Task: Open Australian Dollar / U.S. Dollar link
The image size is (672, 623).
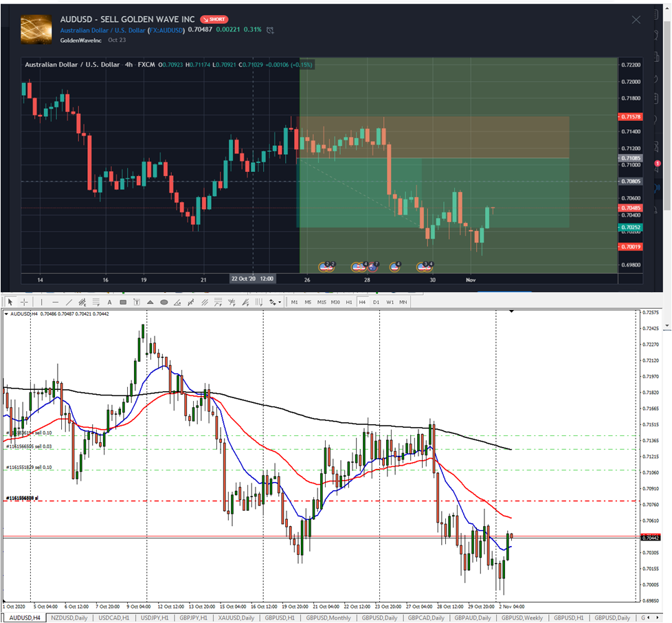Action: click(x=102, y=30)
